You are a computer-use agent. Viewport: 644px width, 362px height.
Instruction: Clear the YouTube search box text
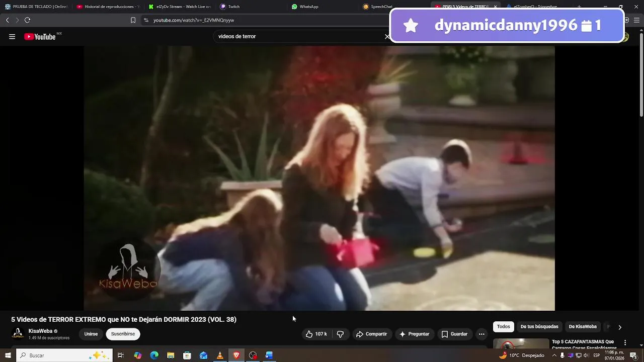tap(386, 37)
